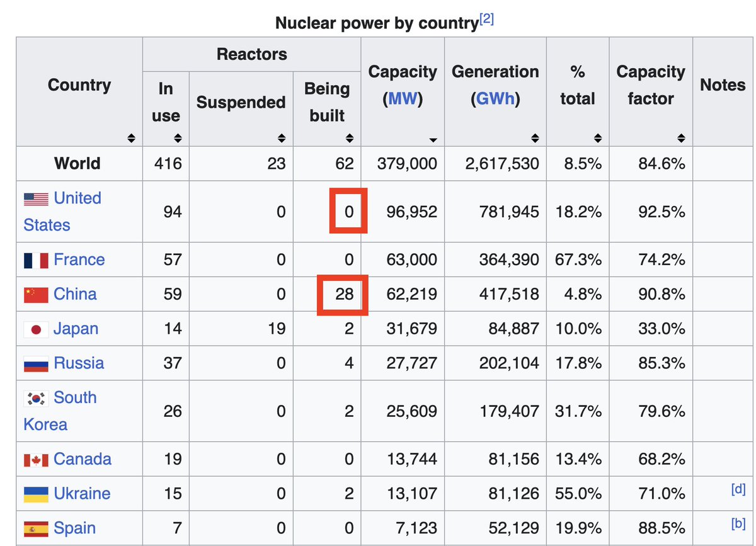Select World in use value 416
The image size is (756, 546).
[168, 164]
